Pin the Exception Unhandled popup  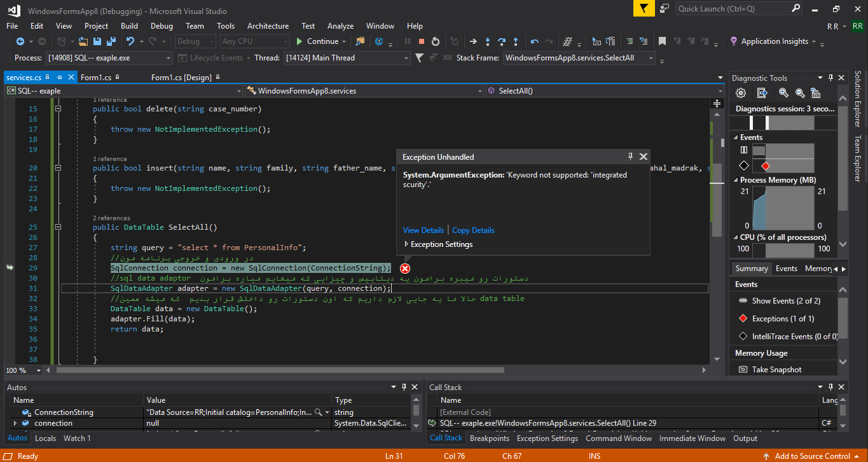630,157
